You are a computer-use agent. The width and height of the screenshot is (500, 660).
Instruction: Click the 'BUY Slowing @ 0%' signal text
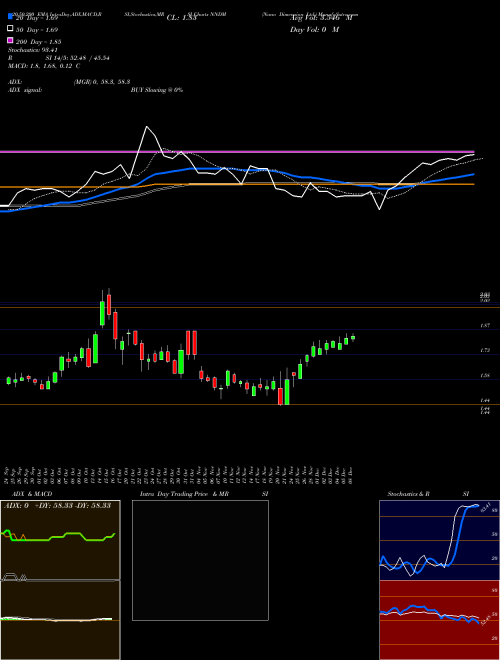157,90
